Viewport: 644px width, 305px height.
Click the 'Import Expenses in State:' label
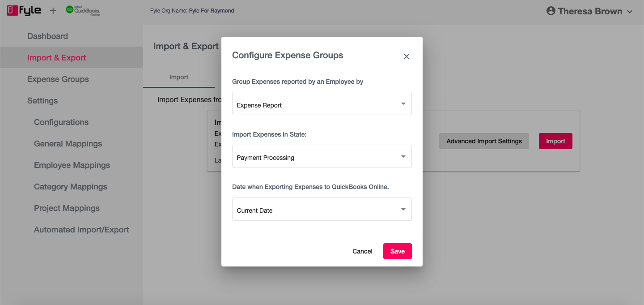(269, 134)
